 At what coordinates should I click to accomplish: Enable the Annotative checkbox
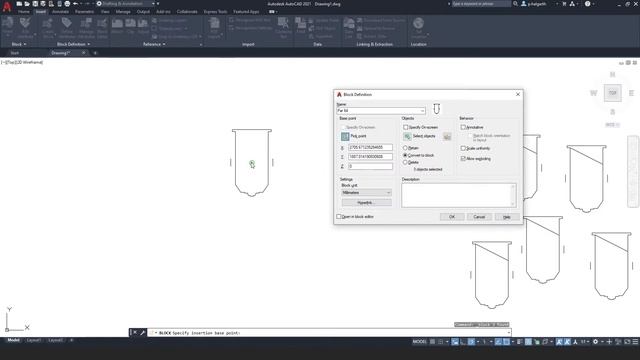pyautogui.click(x=463, y=127)
